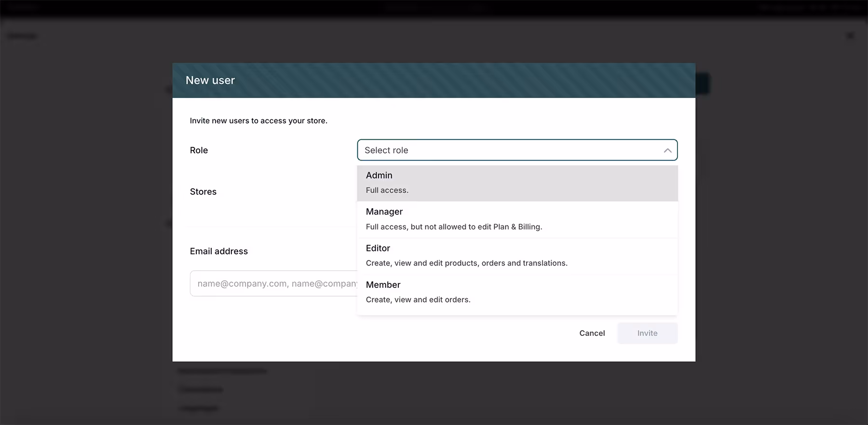Pick the Member role option
This screenshot has width=868, height=425.
coord(517,292)
